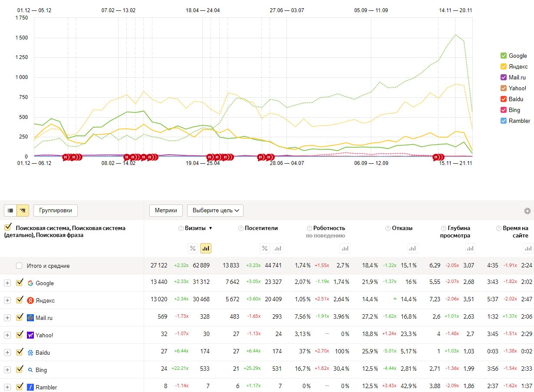Sort by Визиты column header

[x=195, y=228]
